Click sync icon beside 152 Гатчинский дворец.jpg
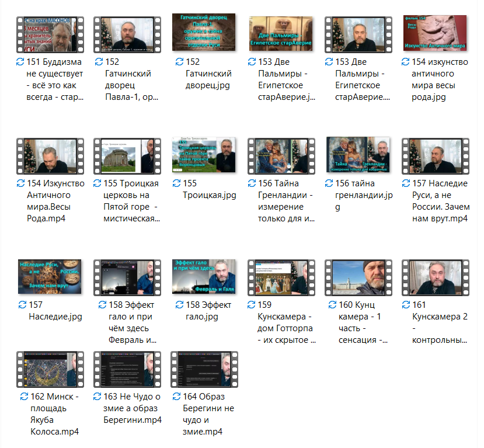 point(179,62)
